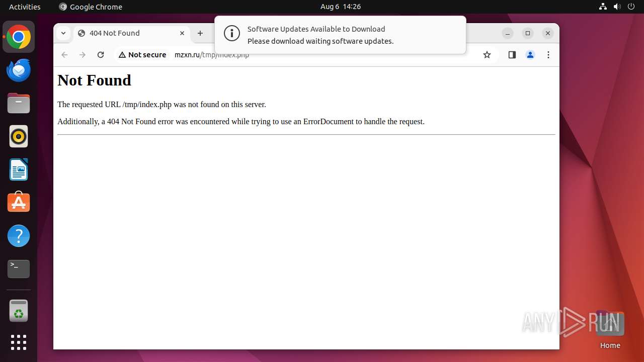
Task: Launch LibreOffice Writer from the dock
Action: point(19,169)
